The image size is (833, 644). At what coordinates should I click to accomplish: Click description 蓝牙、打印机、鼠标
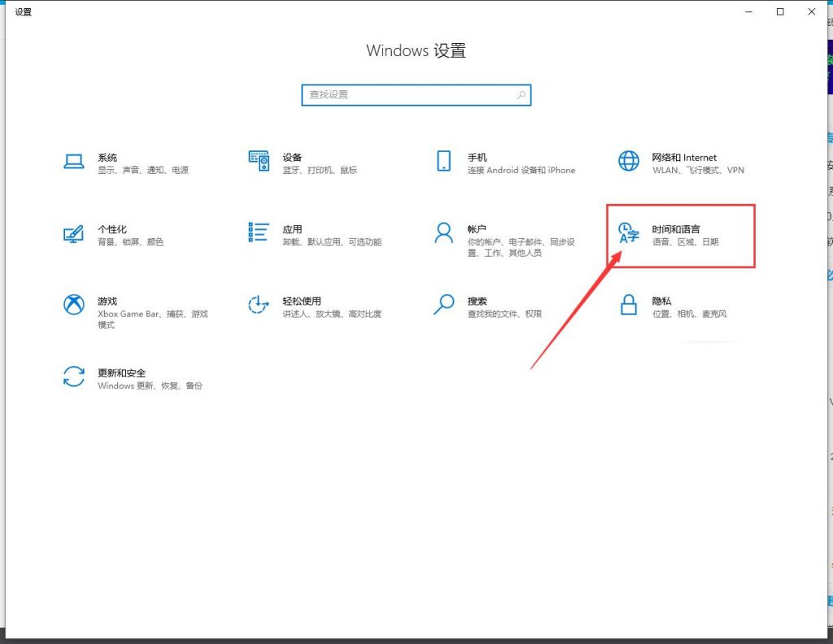[x=320, y=171]
